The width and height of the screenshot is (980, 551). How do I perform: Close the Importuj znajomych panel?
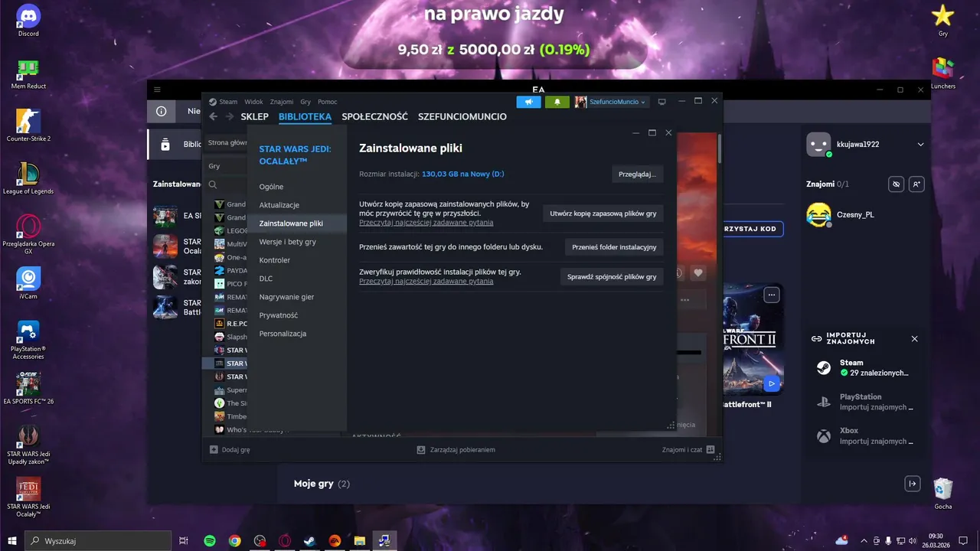[x=914, y=338]
